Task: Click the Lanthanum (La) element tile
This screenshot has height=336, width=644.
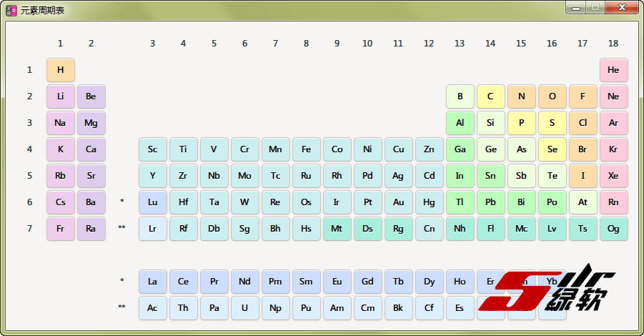Action: (x=152, y=282)
